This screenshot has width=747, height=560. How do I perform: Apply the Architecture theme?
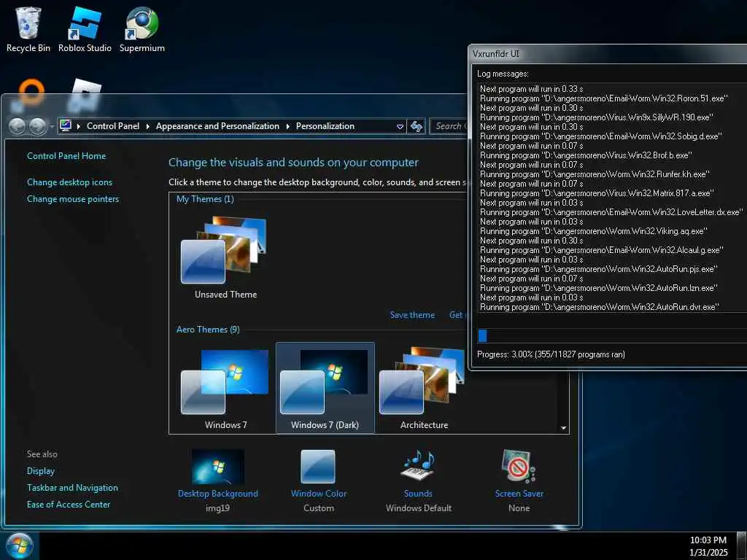424,389
